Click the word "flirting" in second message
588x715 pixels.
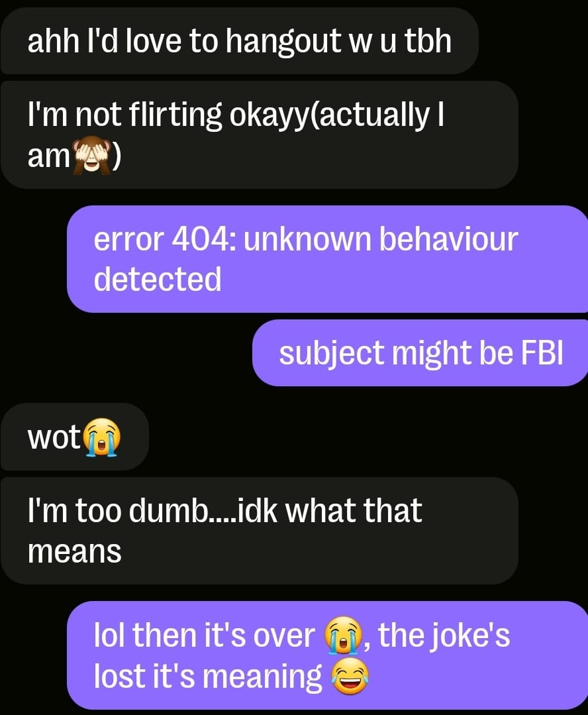[x=175, y=115]
